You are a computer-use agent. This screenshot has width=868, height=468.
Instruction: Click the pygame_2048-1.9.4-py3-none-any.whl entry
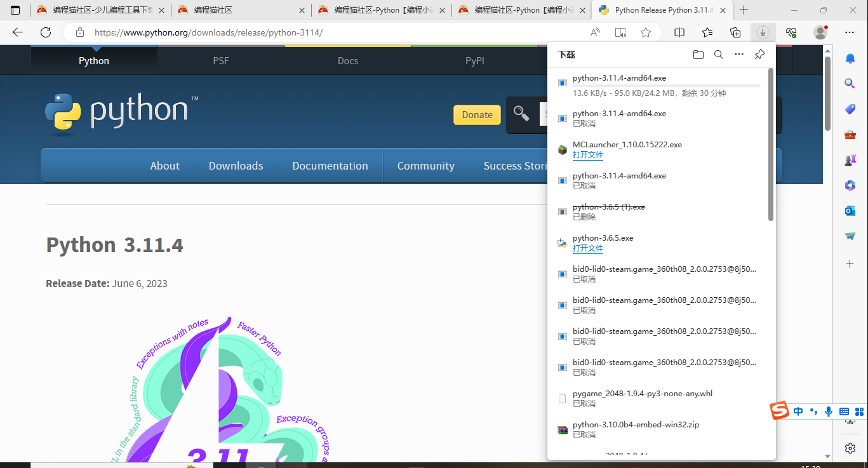658,398
